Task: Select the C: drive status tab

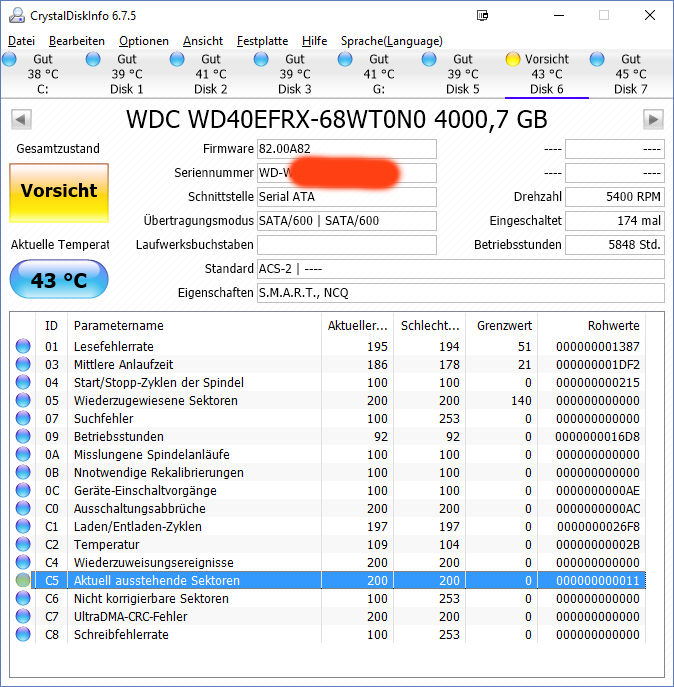Action: point(42,74)
